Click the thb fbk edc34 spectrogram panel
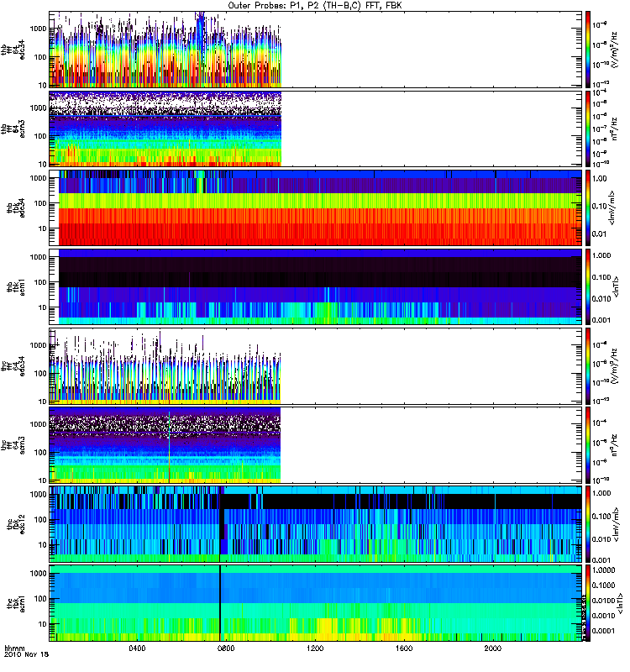The width and height of the screenshot is (630, 672). coord(316,207)
